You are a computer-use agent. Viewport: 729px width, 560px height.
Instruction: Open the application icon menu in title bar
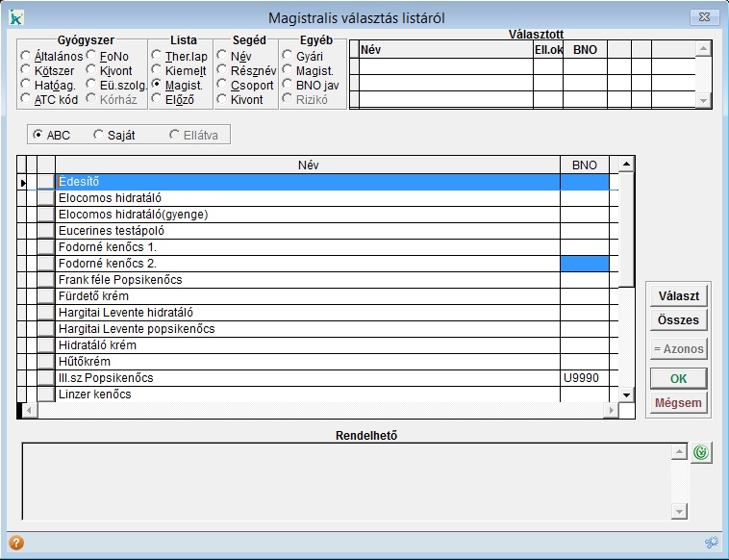16,17
